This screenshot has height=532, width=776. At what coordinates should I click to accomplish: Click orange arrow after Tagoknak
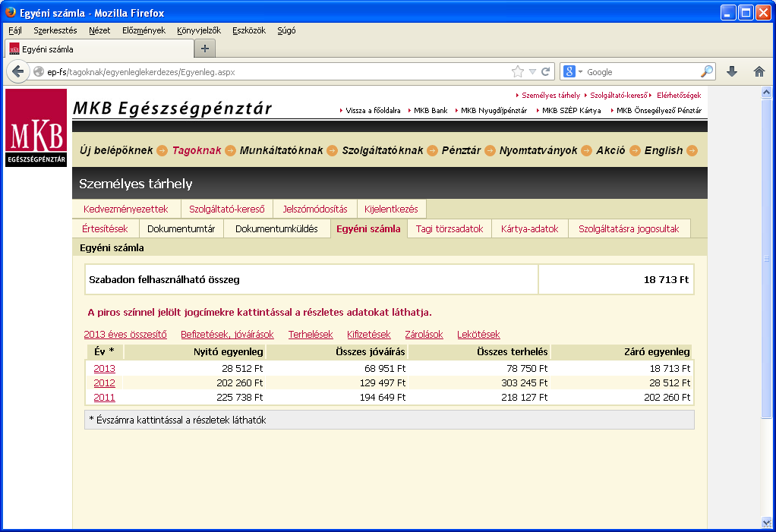(230, 150)
